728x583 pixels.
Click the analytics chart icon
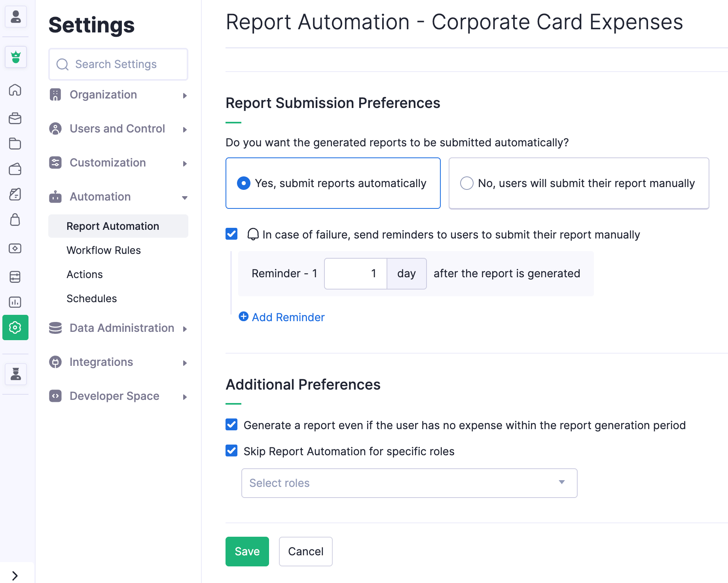click(15, 302)
